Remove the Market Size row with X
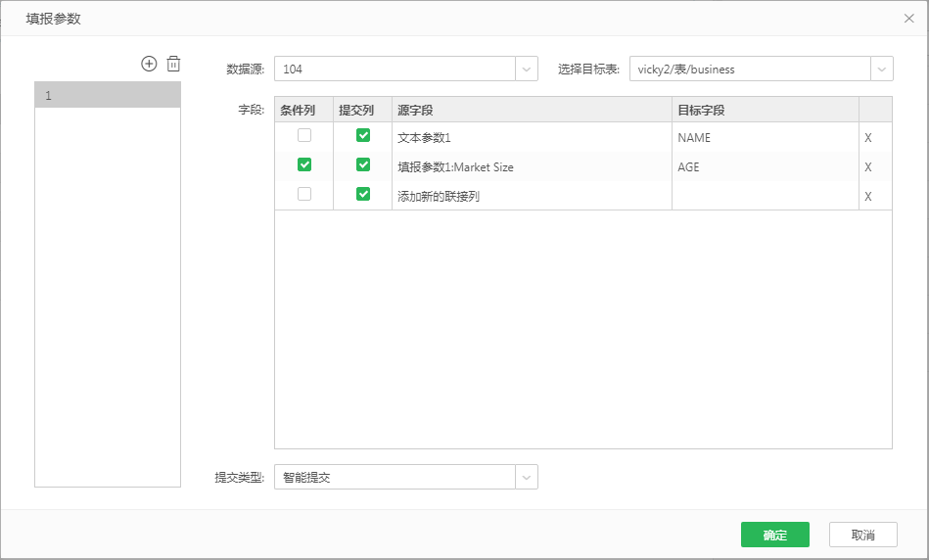This screenshot has height=560, width=929. pos(867,167)
